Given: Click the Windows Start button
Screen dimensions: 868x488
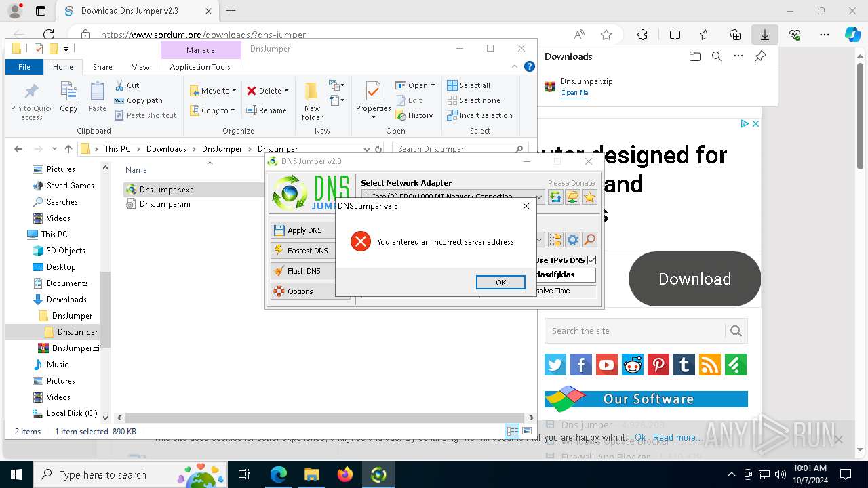Looking at the screenshot, I should tap(16, 474).
